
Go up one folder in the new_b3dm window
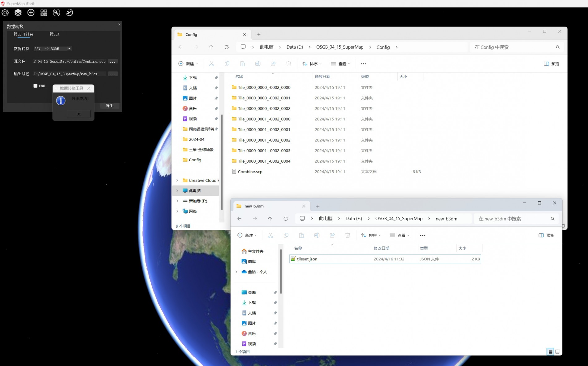pos(270,219)
